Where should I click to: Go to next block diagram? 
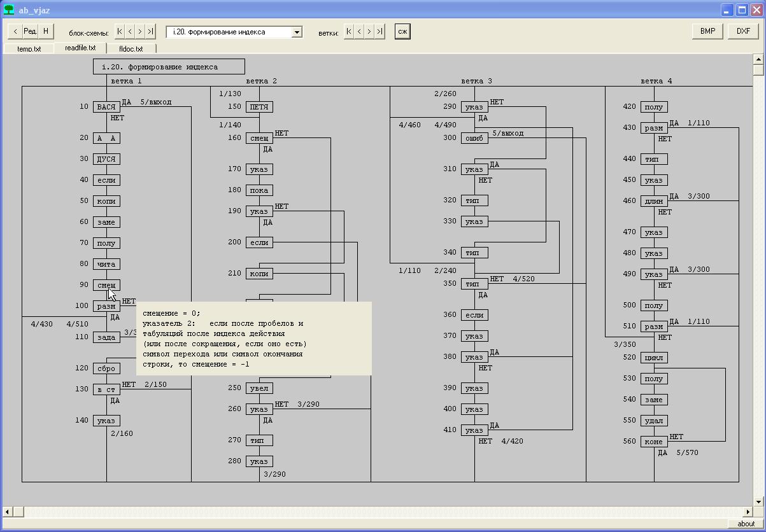click(140, 31)
